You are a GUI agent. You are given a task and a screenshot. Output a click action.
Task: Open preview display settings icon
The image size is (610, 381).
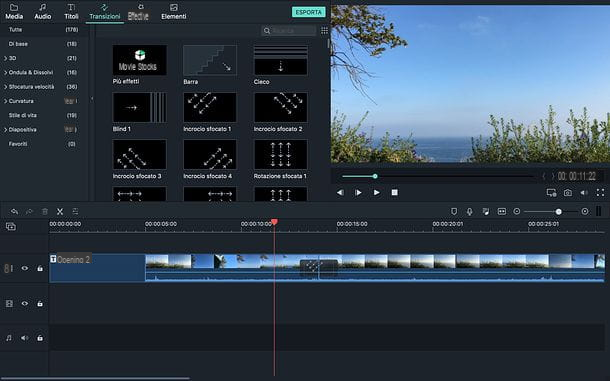551,193
